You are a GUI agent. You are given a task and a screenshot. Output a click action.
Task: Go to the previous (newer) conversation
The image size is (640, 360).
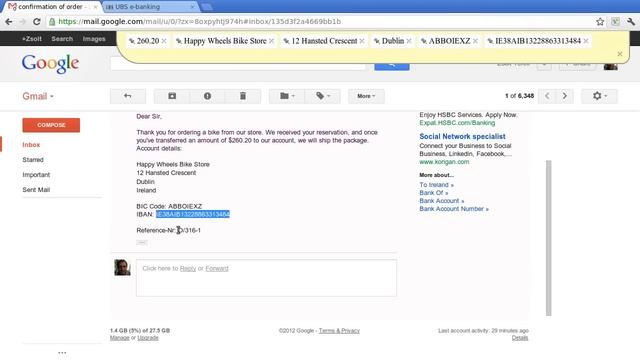coord(547,96)
